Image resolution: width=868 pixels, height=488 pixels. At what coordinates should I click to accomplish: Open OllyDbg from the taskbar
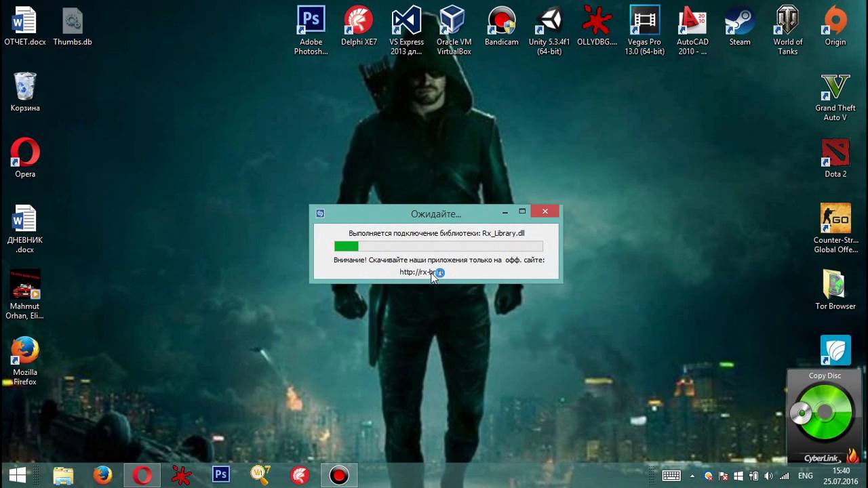pyautogui.click(x=182, y=475)
